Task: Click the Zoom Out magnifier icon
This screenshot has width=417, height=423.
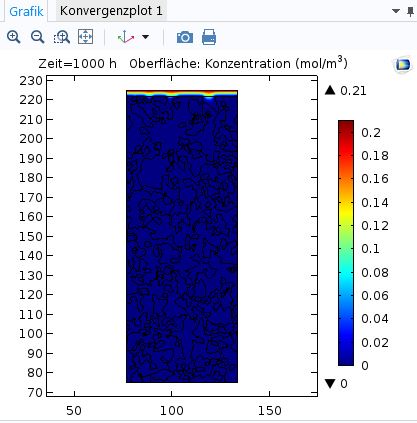Action: tap(37, 37)
